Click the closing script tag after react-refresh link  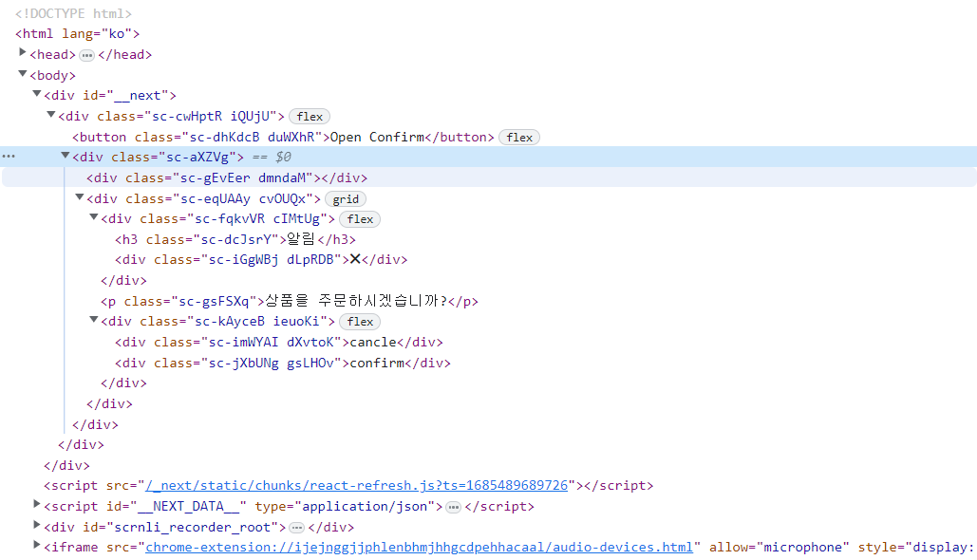[x=619, y=485]
